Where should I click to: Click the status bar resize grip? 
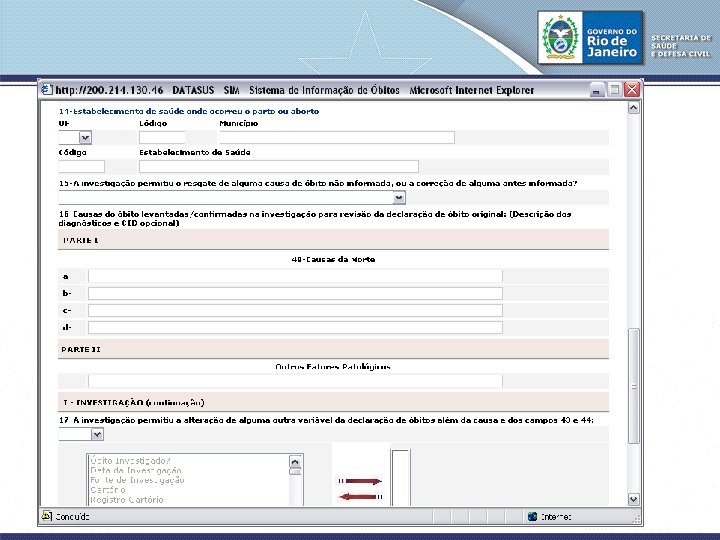[x=636, y=519]
